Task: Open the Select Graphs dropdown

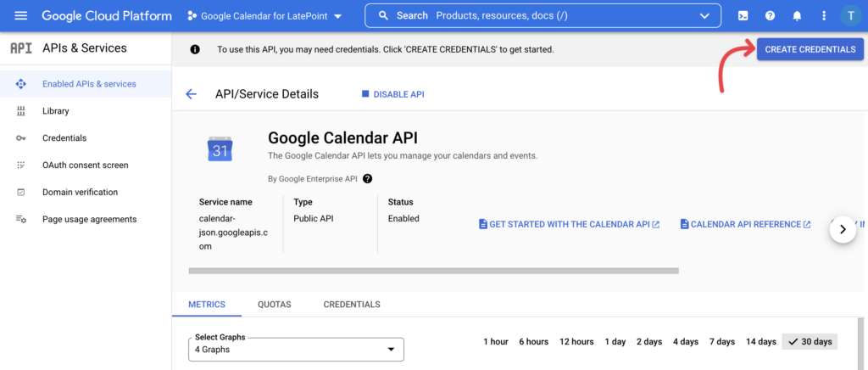Action: click(296, 350)
